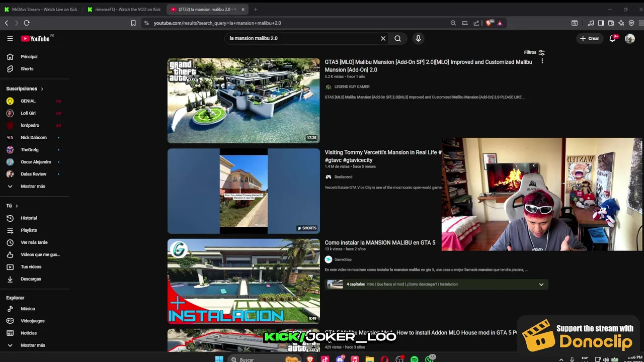Image resolution: width=644 pixels, height=362 pixels.
Task: Open Spotify from the taskbar
Action: (x=414, y=359)
